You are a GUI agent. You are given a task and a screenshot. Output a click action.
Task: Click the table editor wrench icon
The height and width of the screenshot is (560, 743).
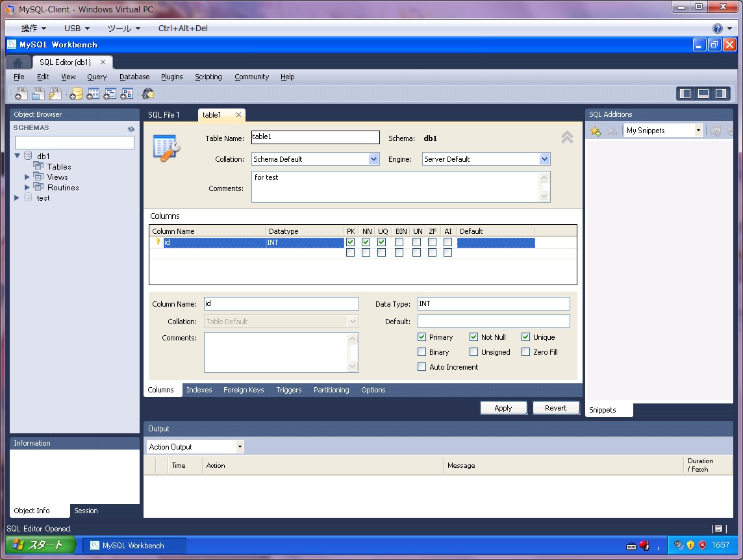pos(167,148)
